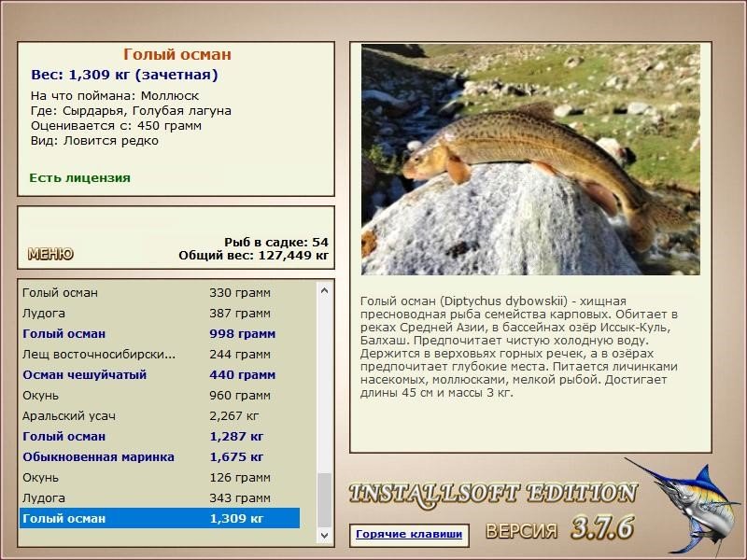Click the Вид: Ловится редко line

click(x=94, y=141)
